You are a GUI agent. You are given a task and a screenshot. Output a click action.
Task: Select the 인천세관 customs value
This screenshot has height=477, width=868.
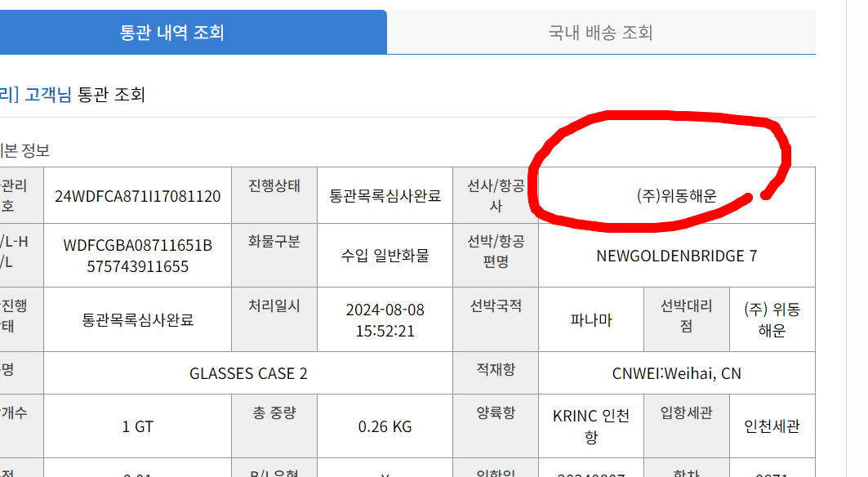pyautogui.click(x=772, y=426)
